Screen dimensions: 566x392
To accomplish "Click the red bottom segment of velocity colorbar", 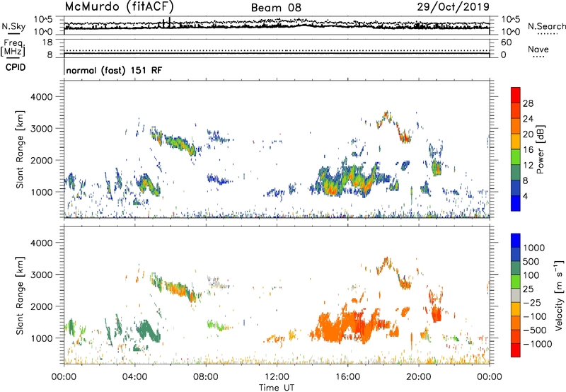I will click(x=516, y=350).
